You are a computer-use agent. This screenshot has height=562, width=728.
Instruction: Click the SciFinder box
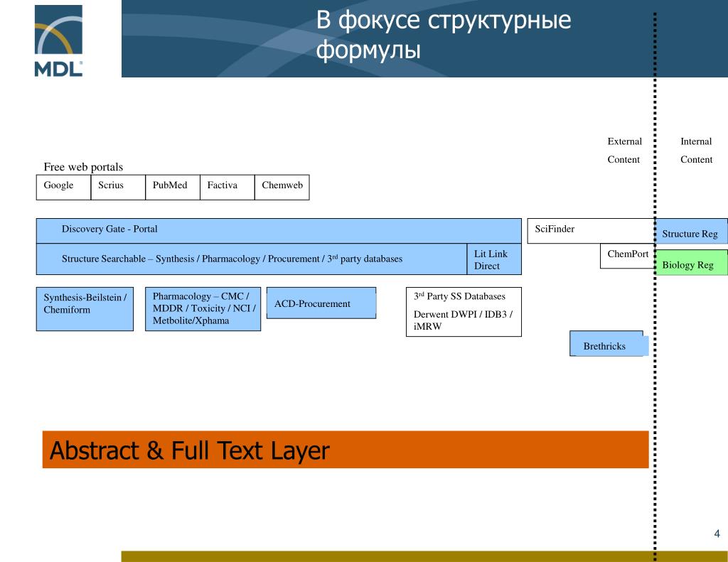591,231
